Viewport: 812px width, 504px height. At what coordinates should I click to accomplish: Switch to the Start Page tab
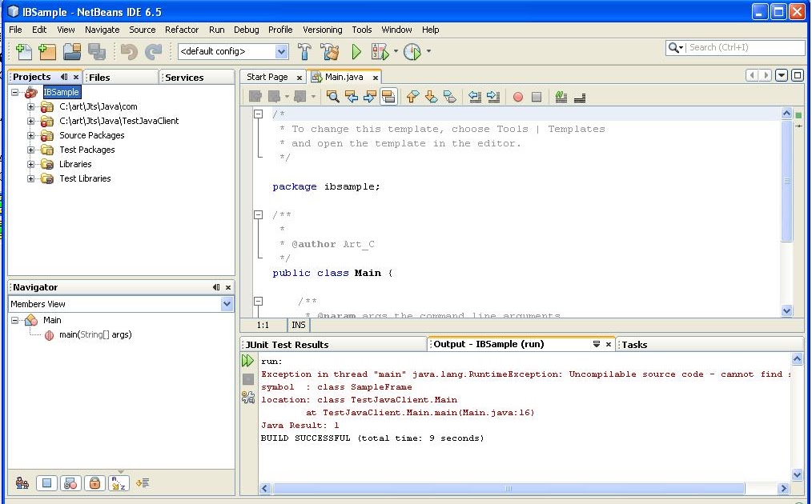tap(267, 77)
